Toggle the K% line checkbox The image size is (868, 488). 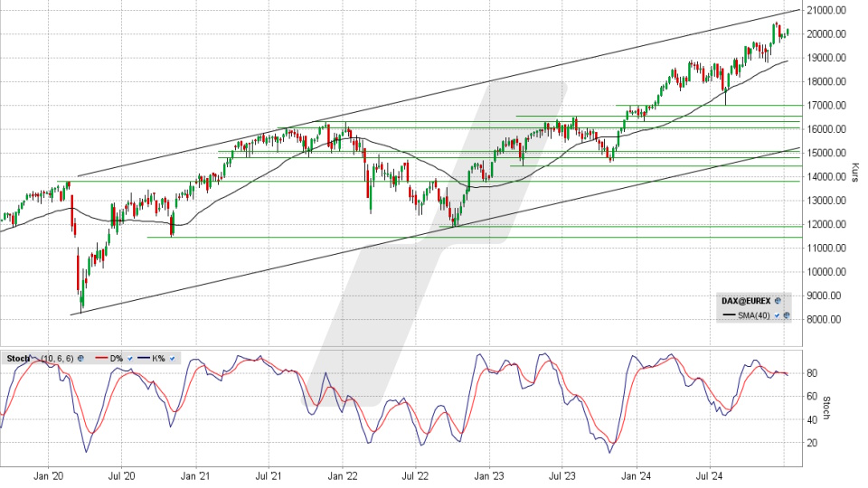point(172,359)
